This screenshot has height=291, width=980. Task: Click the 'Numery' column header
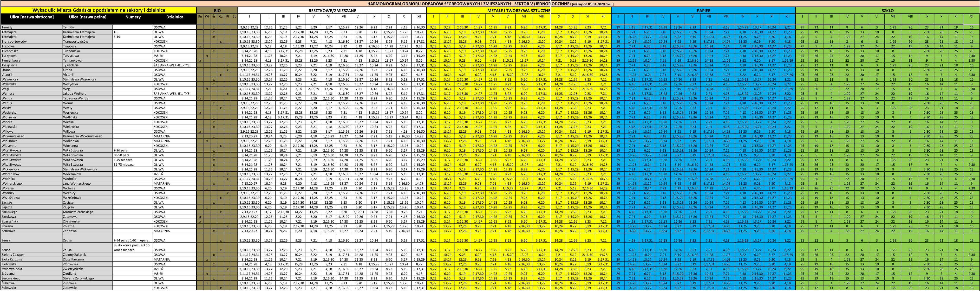point(133,17)
